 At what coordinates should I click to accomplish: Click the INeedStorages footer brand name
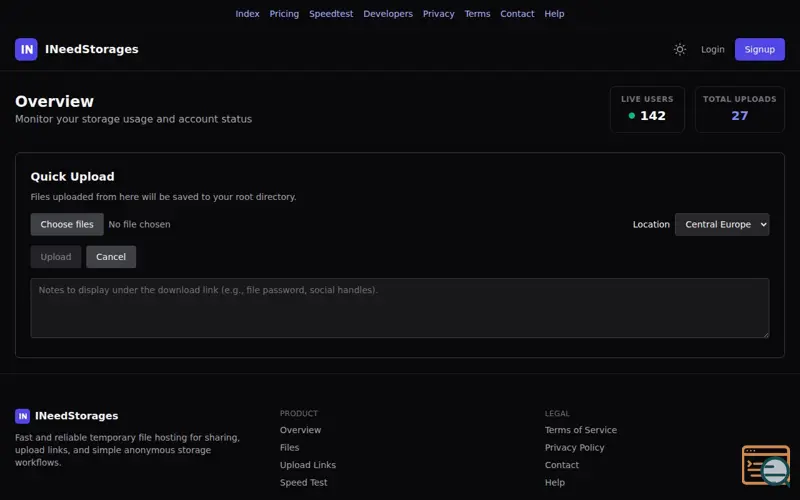pyautogui.click(x=77, y=416)
